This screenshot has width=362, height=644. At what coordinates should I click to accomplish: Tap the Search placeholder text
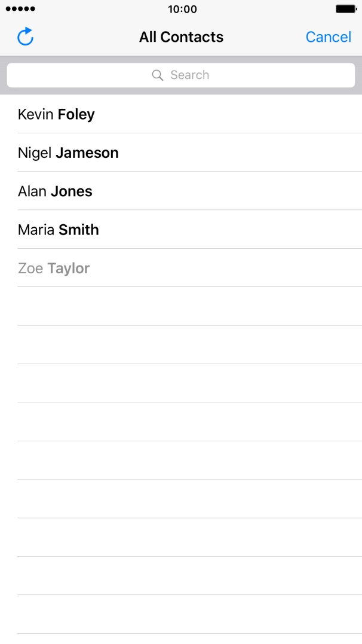(189, 75)
